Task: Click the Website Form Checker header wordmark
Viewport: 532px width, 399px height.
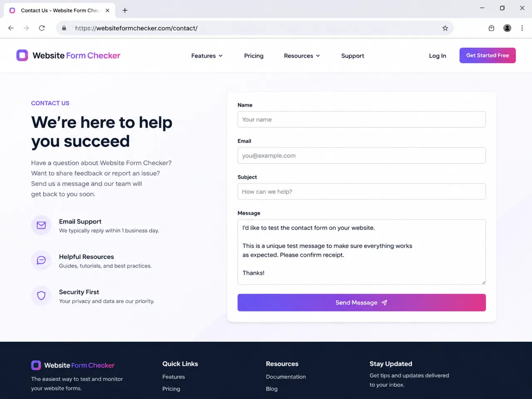Action: click(x=76, y=55)
